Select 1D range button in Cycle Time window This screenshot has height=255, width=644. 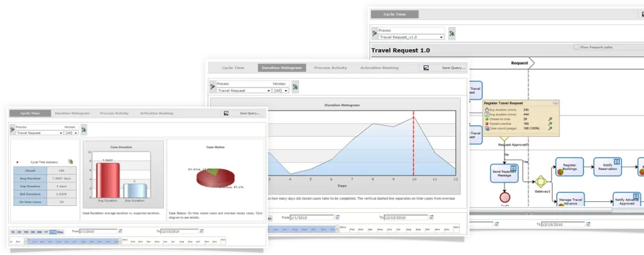[x=13, y=232]
